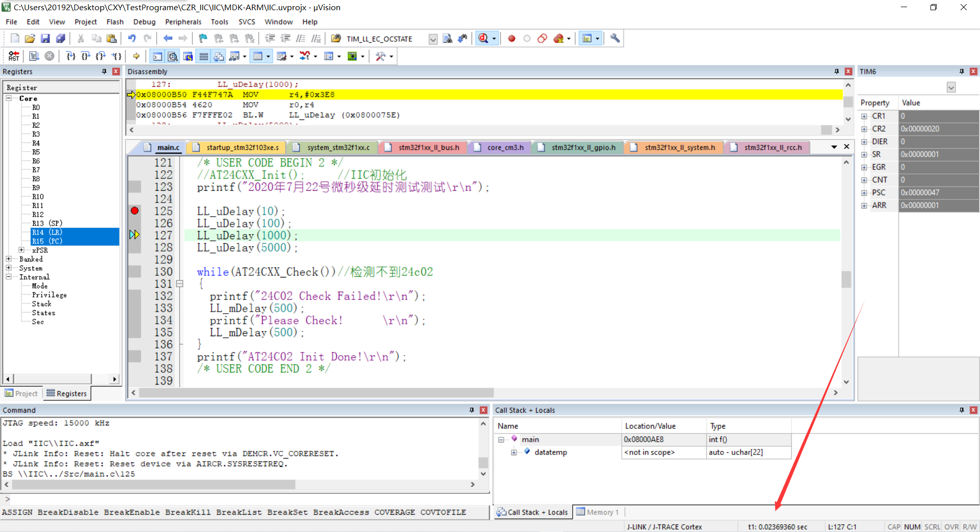
Task: Reset the CPU with the RST icon
Action: coord(14,56)
